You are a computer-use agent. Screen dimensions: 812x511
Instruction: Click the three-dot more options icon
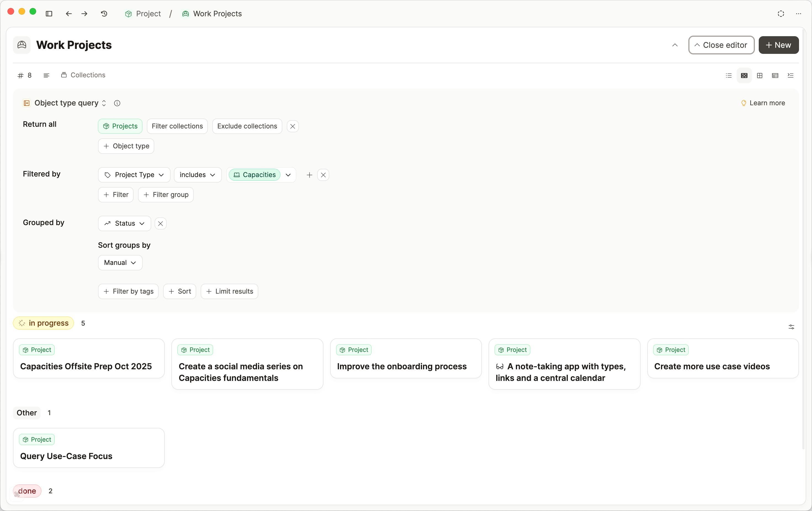tap(798, 14)
